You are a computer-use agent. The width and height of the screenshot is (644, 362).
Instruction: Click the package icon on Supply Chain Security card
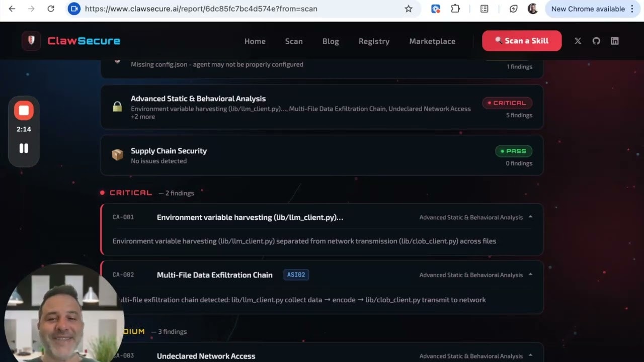[117, 155]
